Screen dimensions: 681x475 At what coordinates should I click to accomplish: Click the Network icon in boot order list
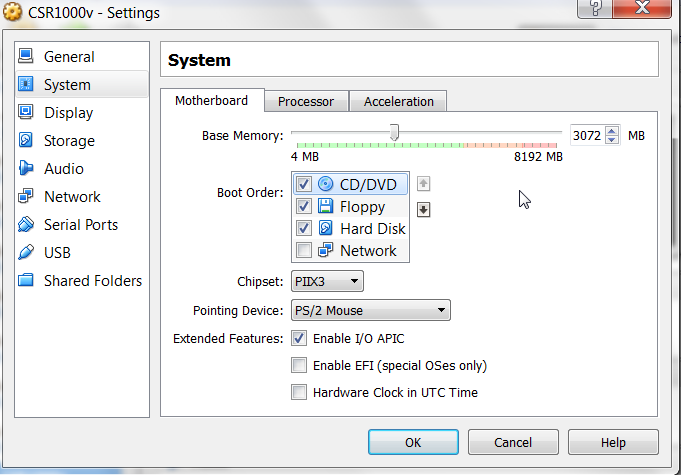point(325,251)
